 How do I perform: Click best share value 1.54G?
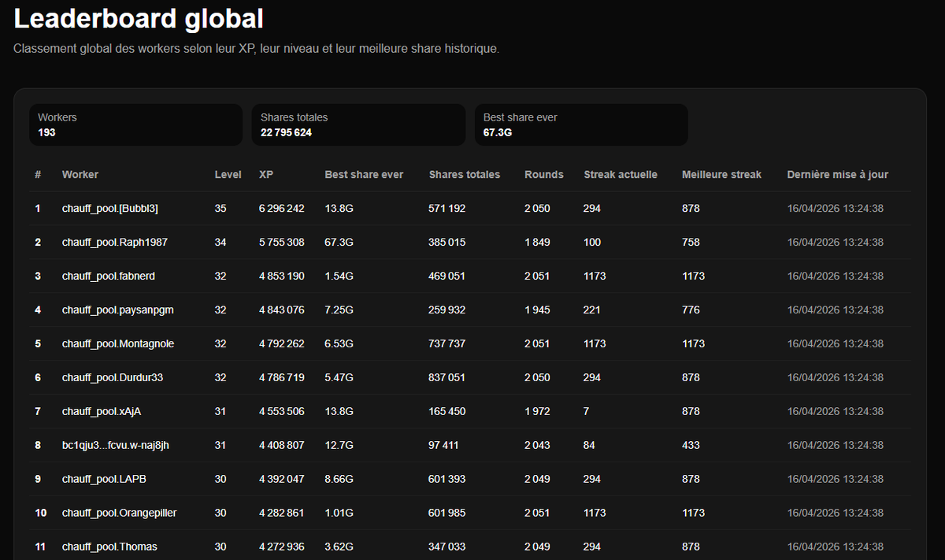pyautogui.click(x=339, y=276)
